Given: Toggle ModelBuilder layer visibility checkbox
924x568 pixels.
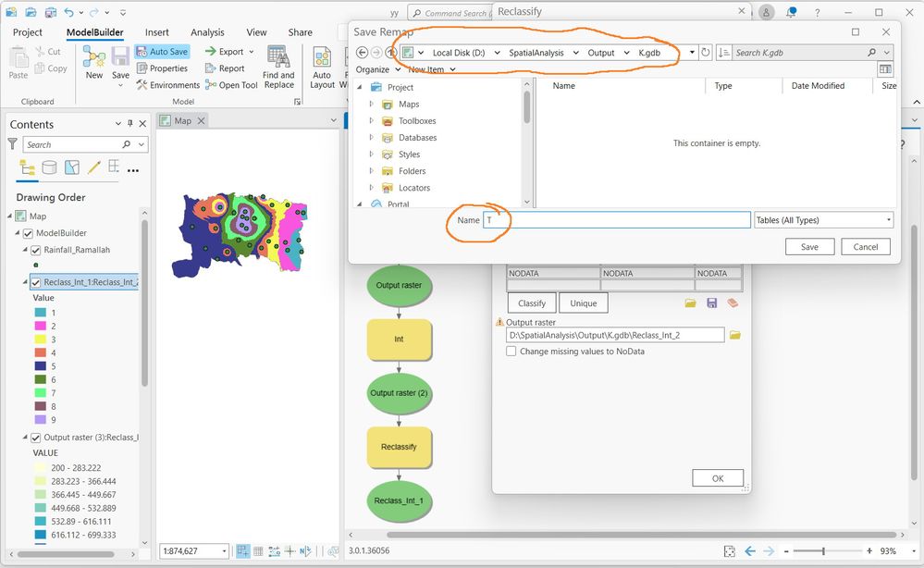Looking at the screenshot, I should [28, 233].
